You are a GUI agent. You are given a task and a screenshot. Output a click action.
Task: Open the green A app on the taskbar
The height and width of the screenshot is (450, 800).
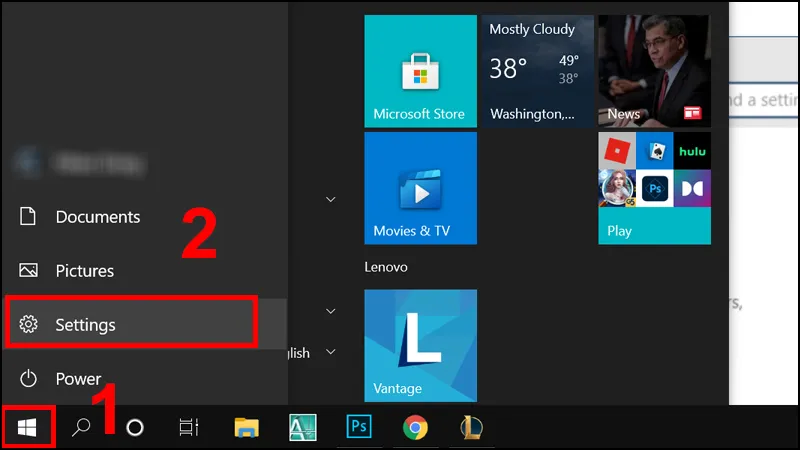click(303, 428)
